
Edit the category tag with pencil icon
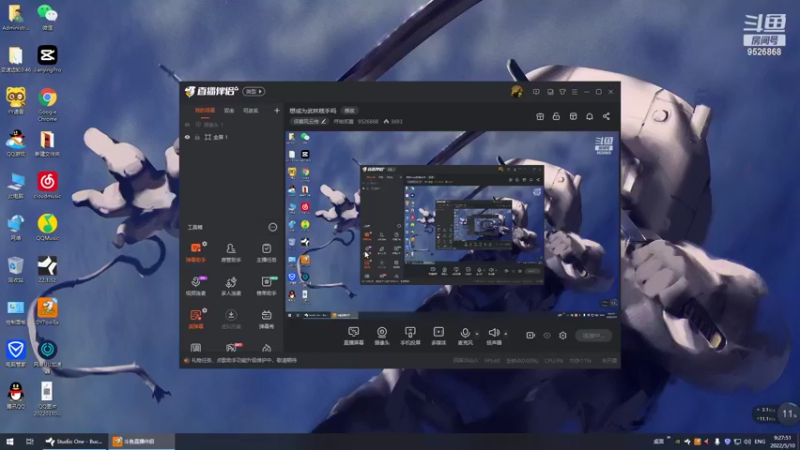(x=309, y=121)
